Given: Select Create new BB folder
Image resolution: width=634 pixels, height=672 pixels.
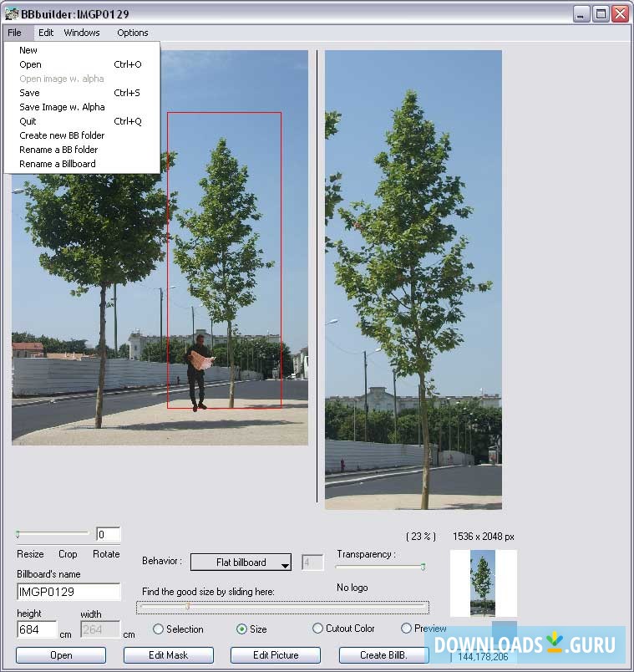Looking at the screenshot, I should (82, 135).
